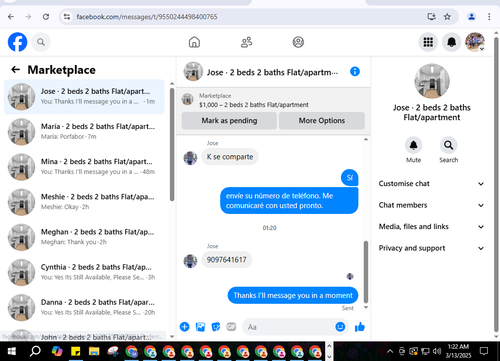Open Chrome profile icon
This screenshot has height=361, width=500.
[471, 17]
